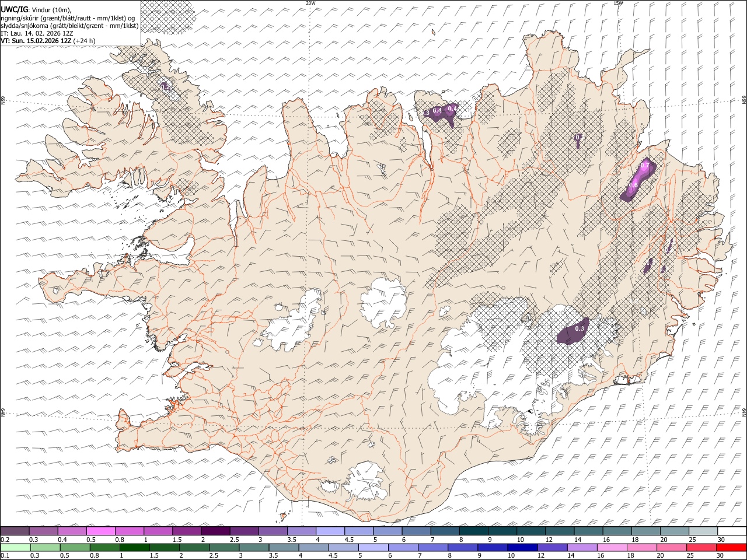Pick the light pink 16 swatch in the rain scale

click(612, 547)
